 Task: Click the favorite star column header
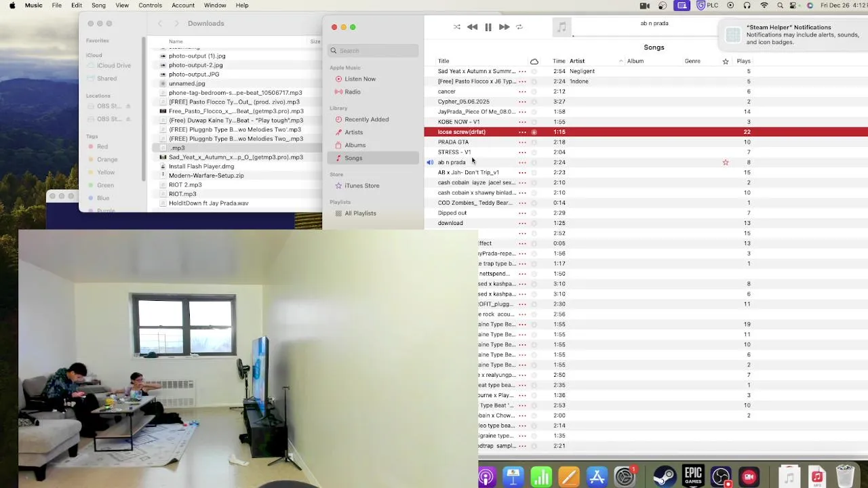coord(726,61)
